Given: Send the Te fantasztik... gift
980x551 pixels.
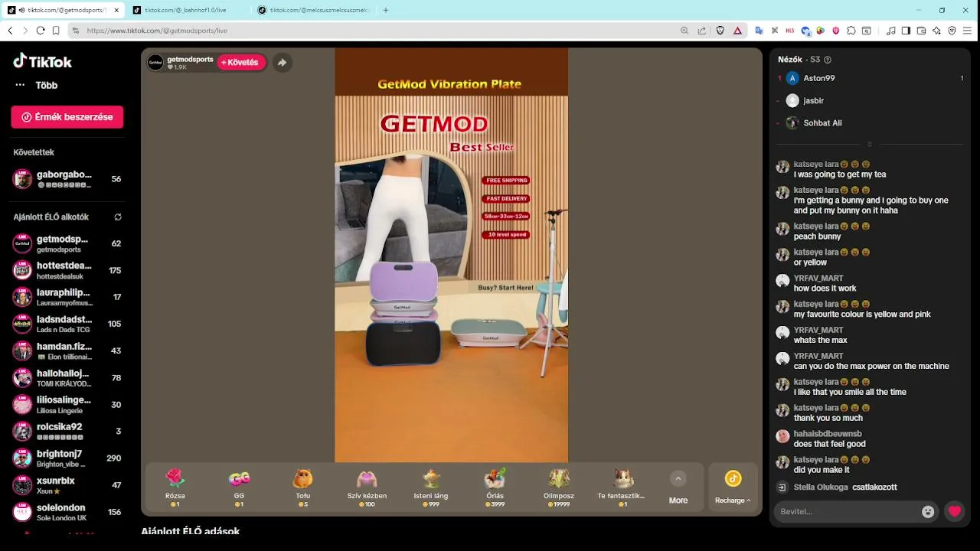Looking at the screenshot, I should coord(622,487).
